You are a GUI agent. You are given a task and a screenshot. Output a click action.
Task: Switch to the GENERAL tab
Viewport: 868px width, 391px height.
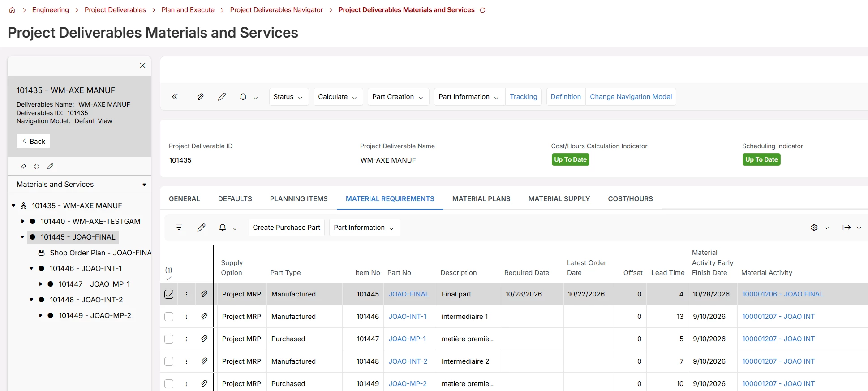[185, 199]
